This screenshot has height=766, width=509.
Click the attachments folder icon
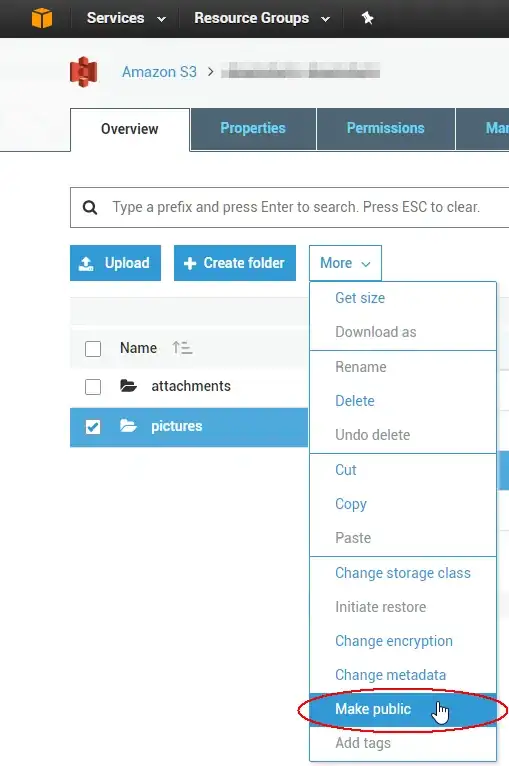(x=128, y=386)
